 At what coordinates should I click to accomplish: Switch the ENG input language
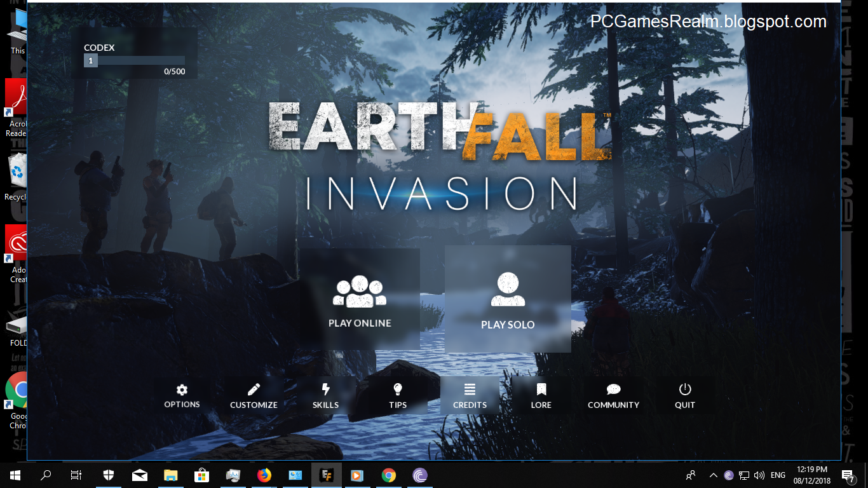778,475
